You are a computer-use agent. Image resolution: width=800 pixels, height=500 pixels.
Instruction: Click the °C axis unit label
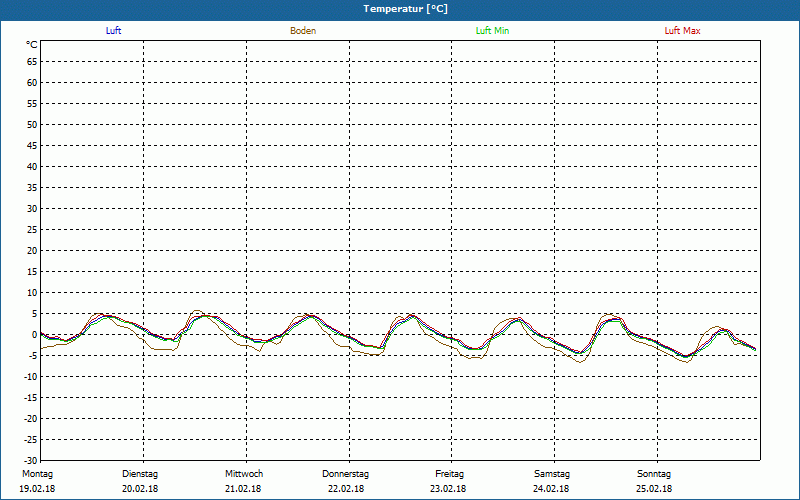(32, 45)
